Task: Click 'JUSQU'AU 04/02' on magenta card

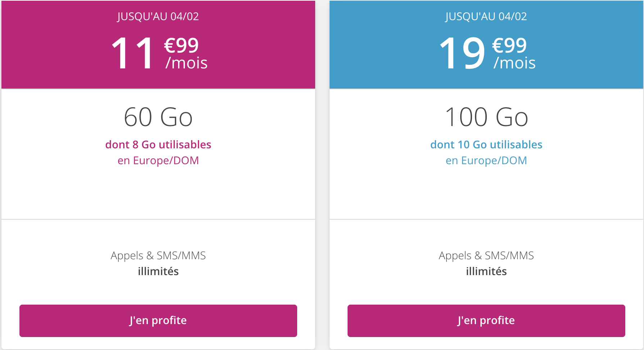Action: pyautogui.click(x=158, y=17)
